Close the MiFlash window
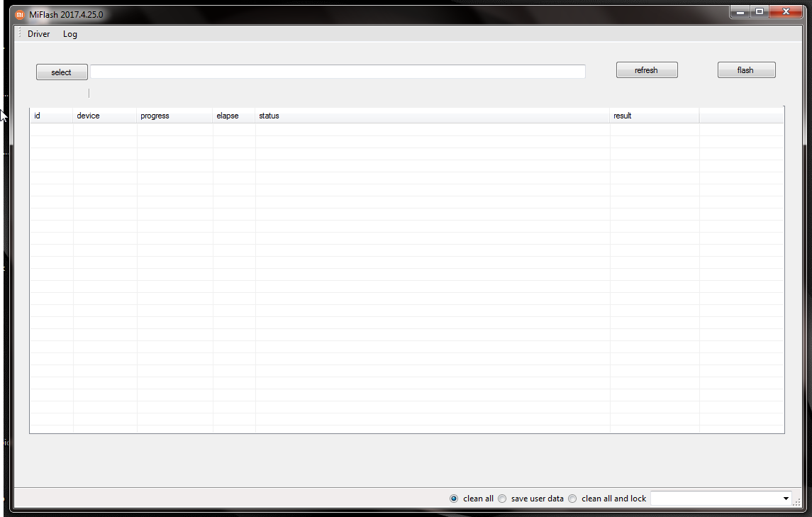Viewport: 812px width, 517px height. (x=786, y=11)
